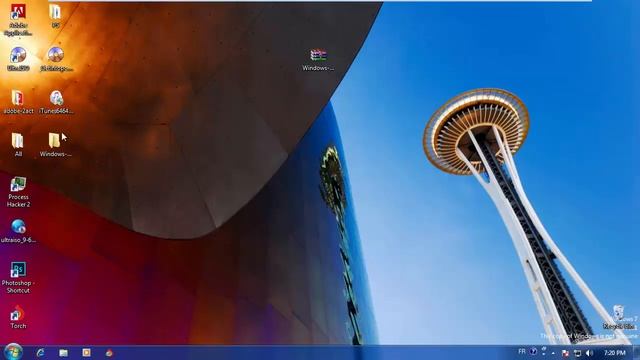Open the Torch browser taskbar icon
This screenshot has height=360, width=640.
[x=109, y=353]
